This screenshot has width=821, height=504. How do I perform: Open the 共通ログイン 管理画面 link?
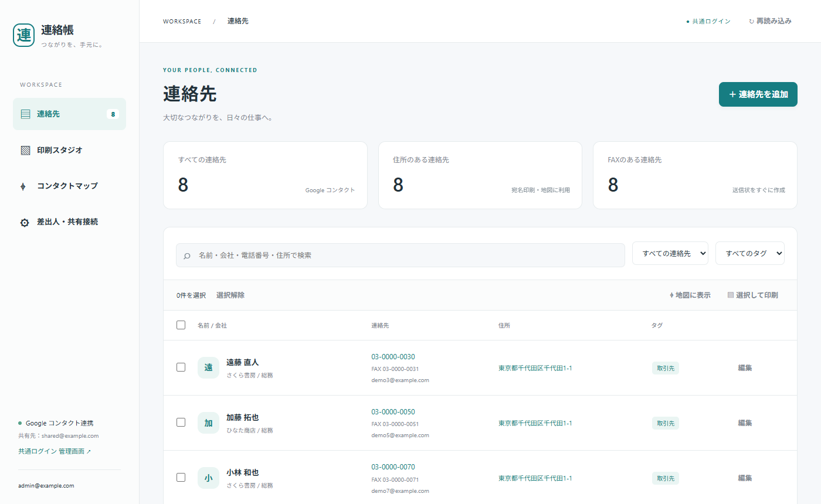[x=55, y=452]
